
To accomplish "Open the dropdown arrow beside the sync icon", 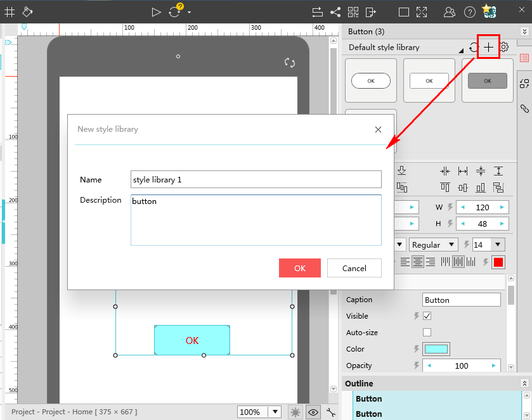I will 190,13.
